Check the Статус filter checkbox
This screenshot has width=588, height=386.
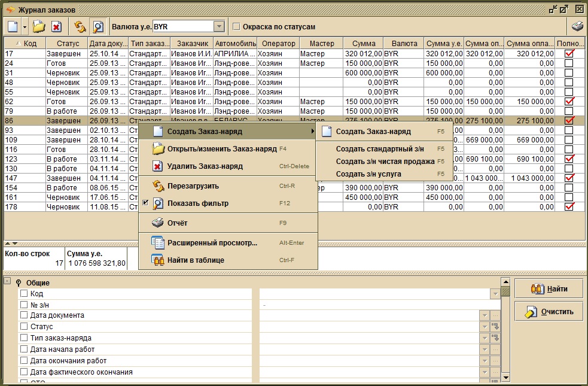tap(24, 326)
